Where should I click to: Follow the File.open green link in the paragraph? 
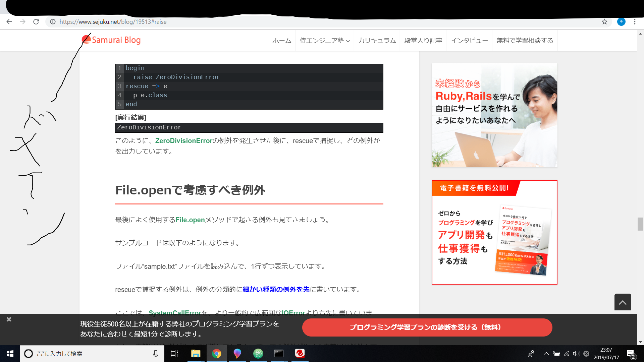190,220
